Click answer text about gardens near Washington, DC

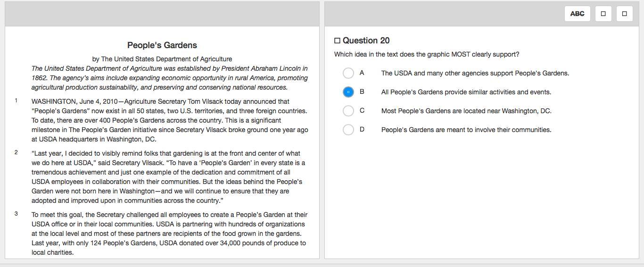tap(466, 111)
